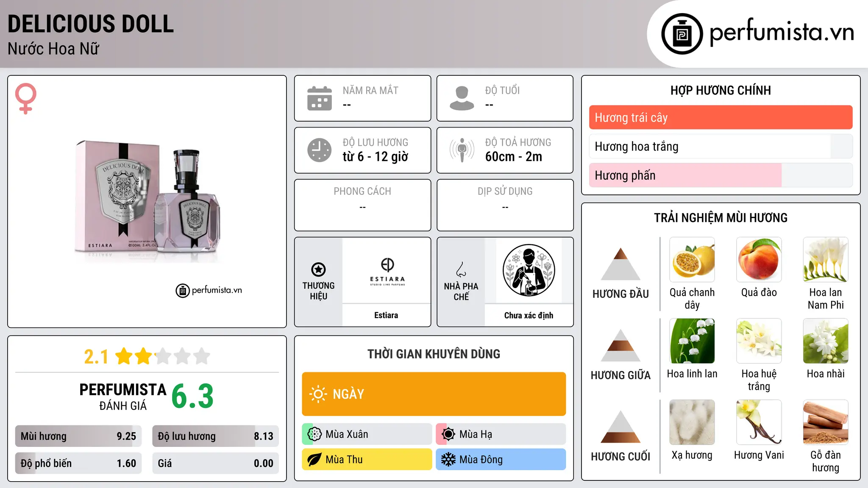
Task: Click the person icon for age group
Action: (462, 98)
